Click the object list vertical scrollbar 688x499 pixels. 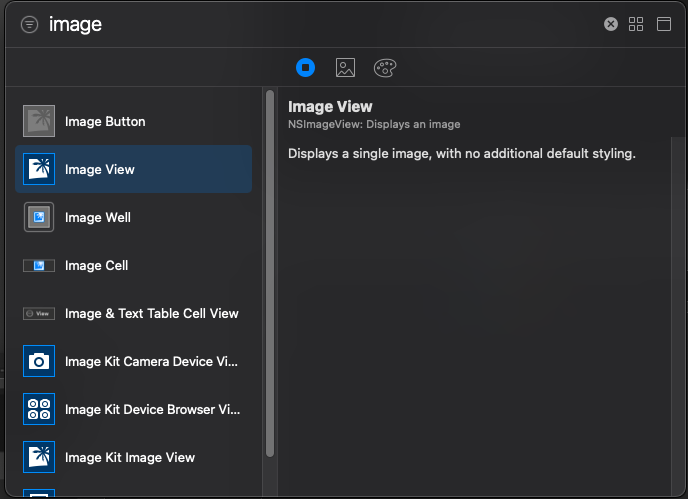pyautogui.click(x=270, y=273)
